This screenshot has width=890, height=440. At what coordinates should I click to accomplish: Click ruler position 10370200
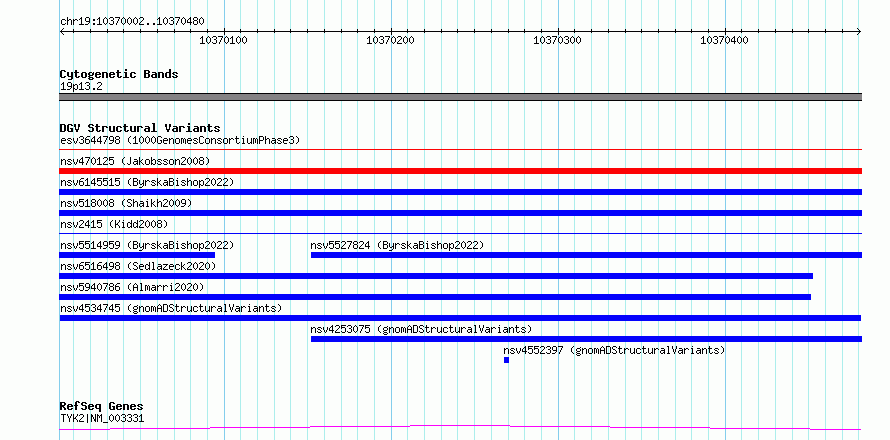391,40
